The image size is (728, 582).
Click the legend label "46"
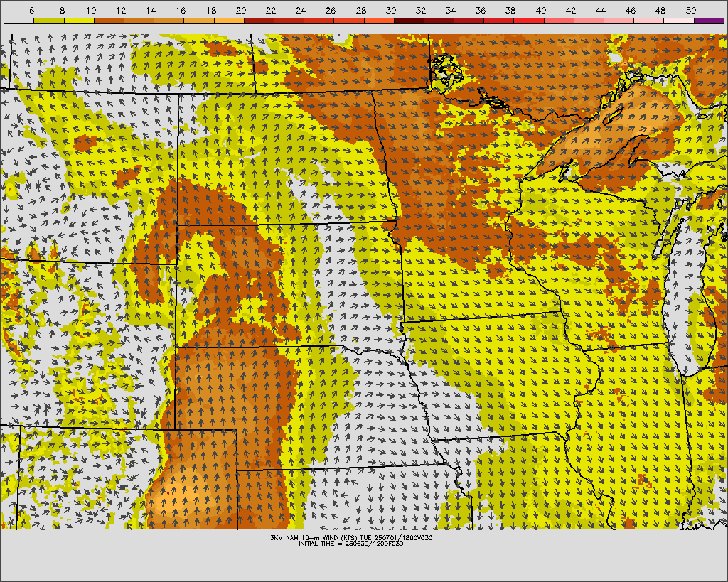tap(631, 10)
